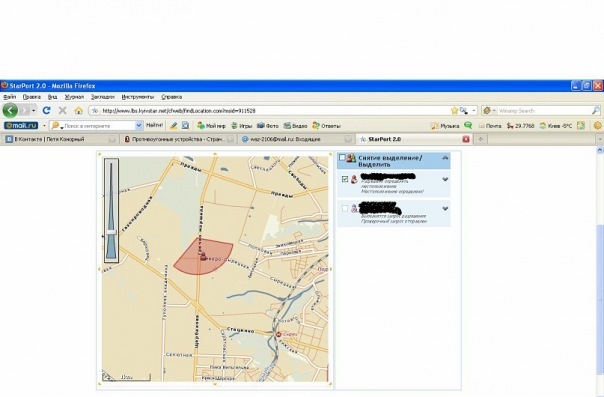Open the Закладки menu

(x=102, y=97)
